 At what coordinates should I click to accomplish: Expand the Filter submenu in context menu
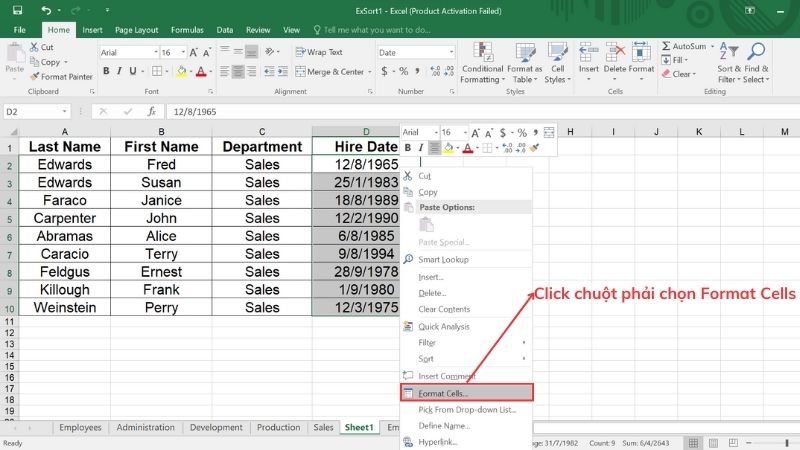[466, 343]
